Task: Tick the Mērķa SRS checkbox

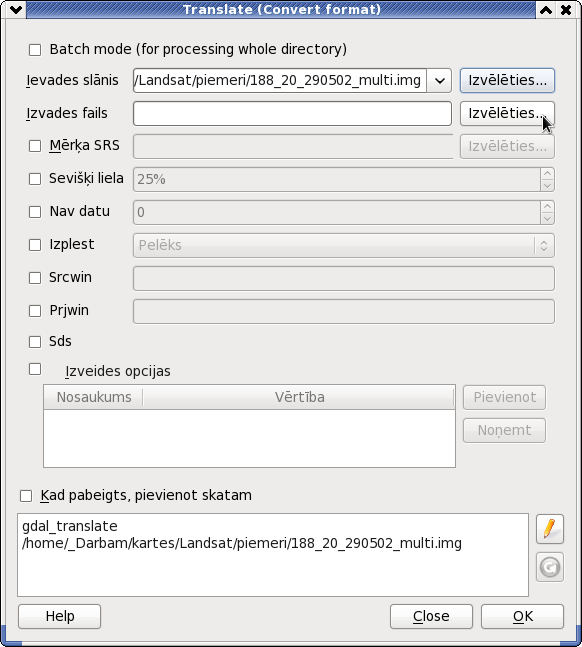Action: (x=35, y=146)
